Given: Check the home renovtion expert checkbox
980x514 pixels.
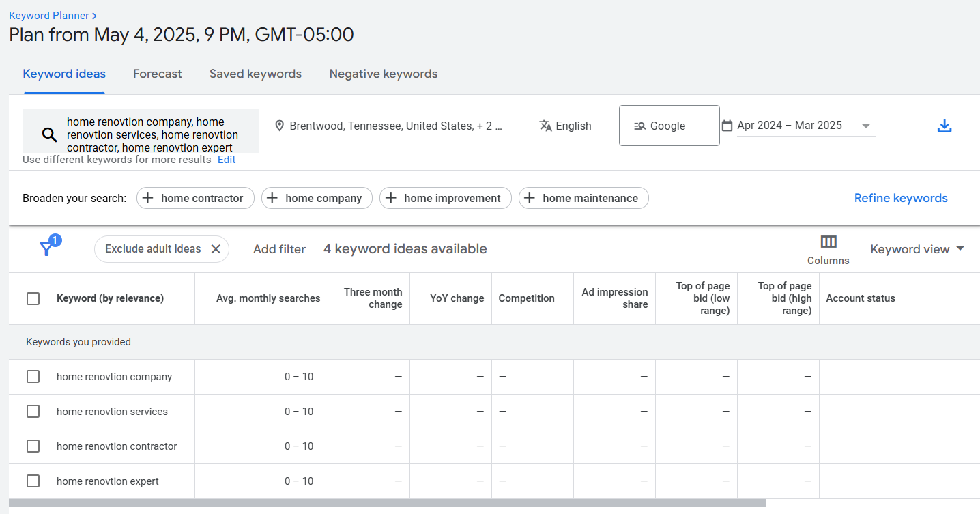Looking at the screenshot, I should pos(33,481).
